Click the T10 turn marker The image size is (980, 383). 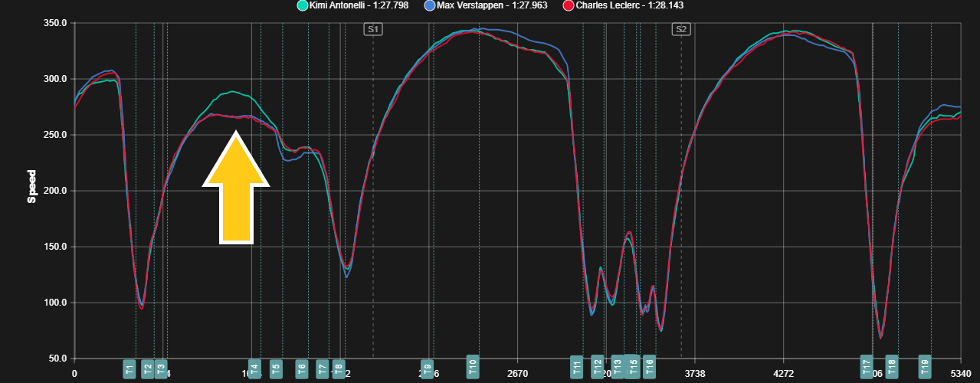472,367
